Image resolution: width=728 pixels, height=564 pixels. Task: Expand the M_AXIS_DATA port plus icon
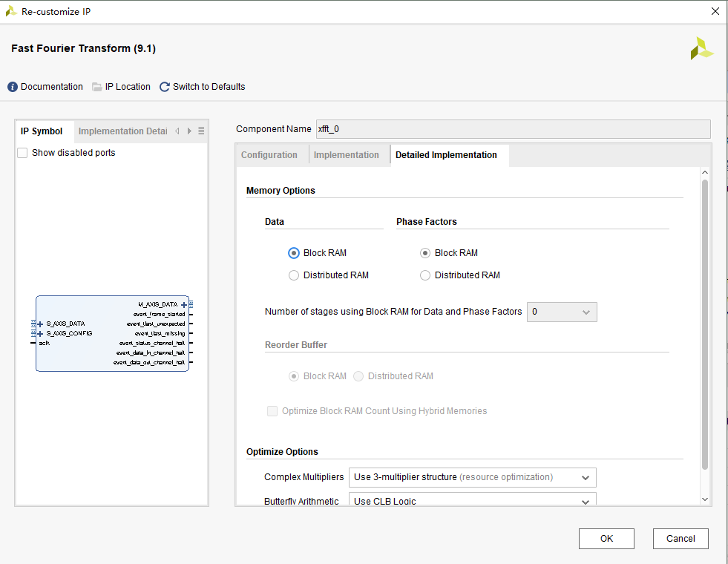(183, 304)
